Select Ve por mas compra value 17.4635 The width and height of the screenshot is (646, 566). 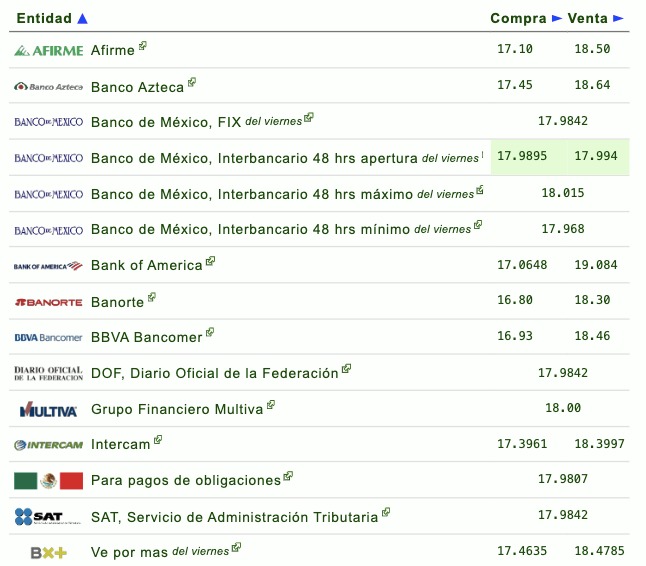point(522,551)
